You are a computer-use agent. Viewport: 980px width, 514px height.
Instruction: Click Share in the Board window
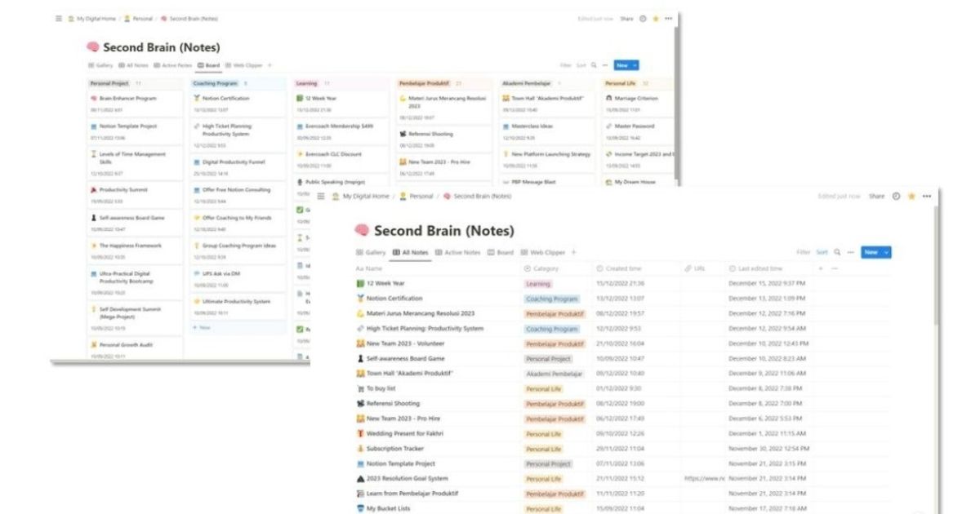click(x=626, y=18)
